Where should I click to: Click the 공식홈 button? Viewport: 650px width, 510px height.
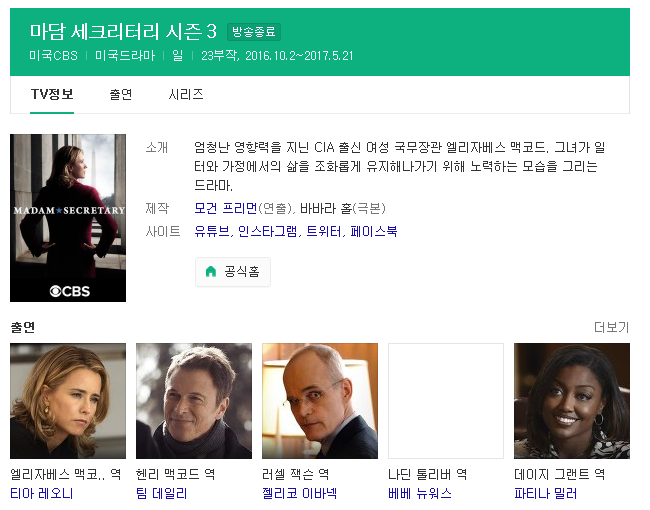pyautogui.click(x=233, y=272)
